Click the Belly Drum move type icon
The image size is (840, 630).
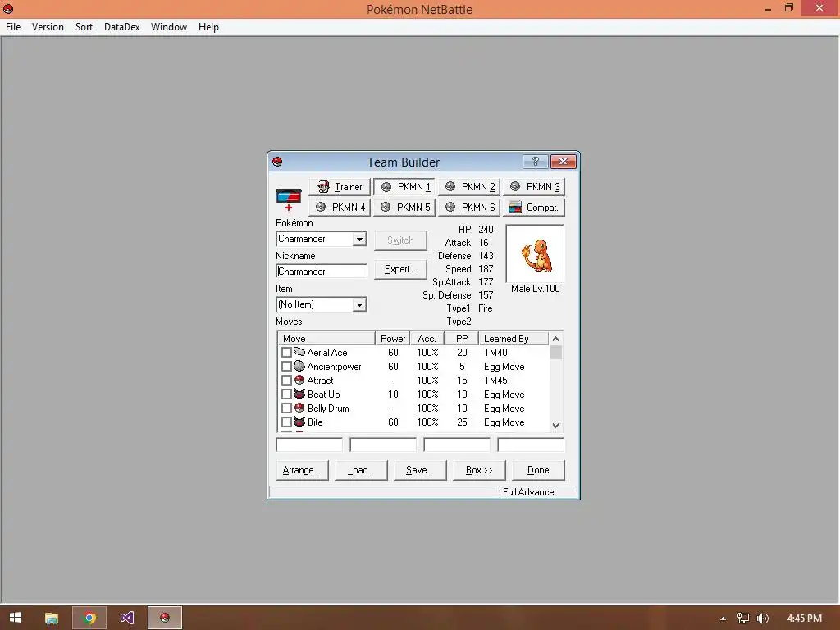(299, 408)
